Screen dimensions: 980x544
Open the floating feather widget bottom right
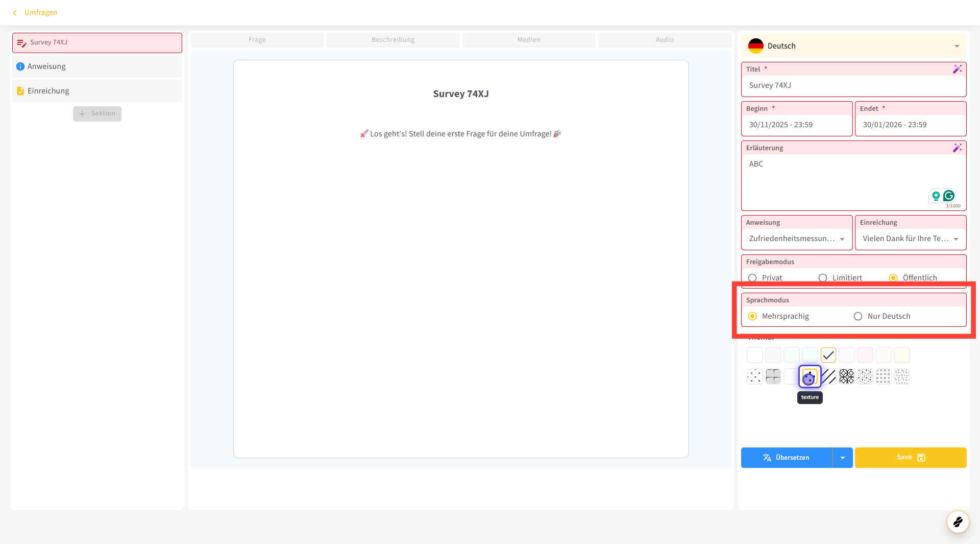(958, 522)
